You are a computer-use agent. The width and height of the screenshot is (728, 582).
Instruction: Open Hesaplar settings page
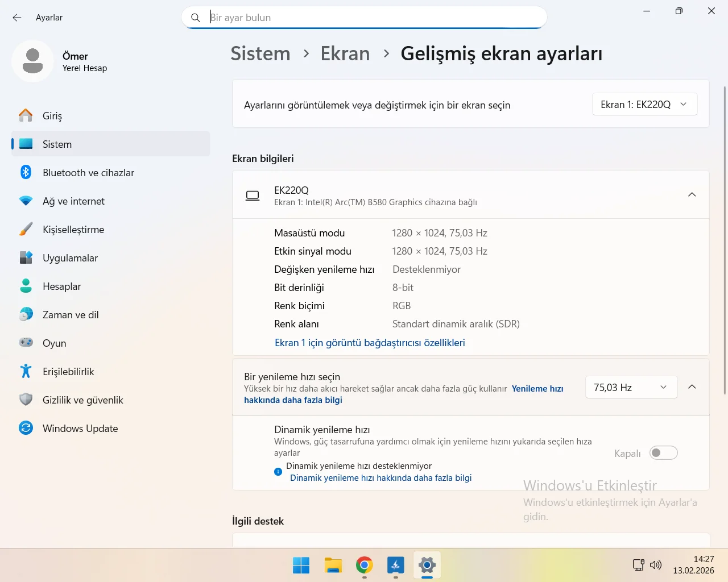click(111, 286)
